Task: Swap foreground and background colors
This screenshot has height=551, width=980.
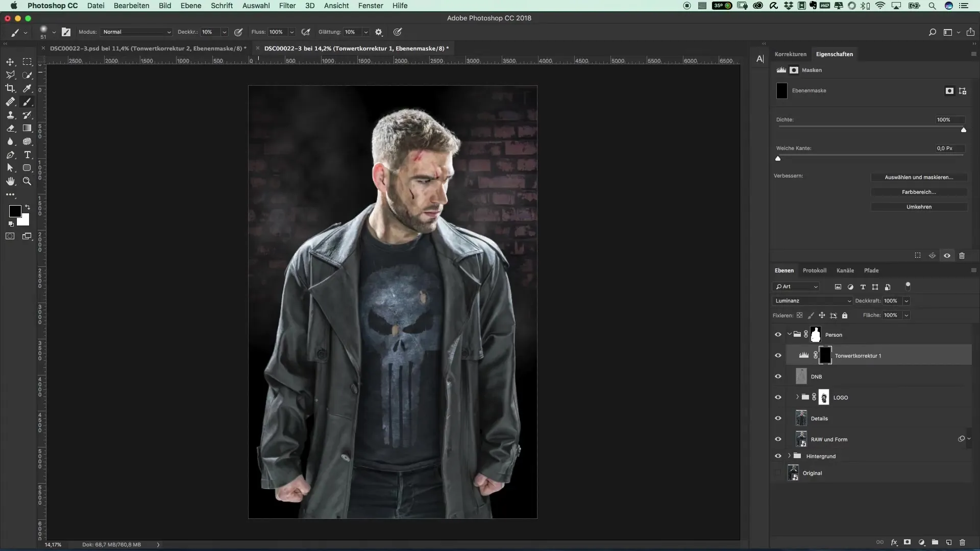Action: tap(28, 207)
